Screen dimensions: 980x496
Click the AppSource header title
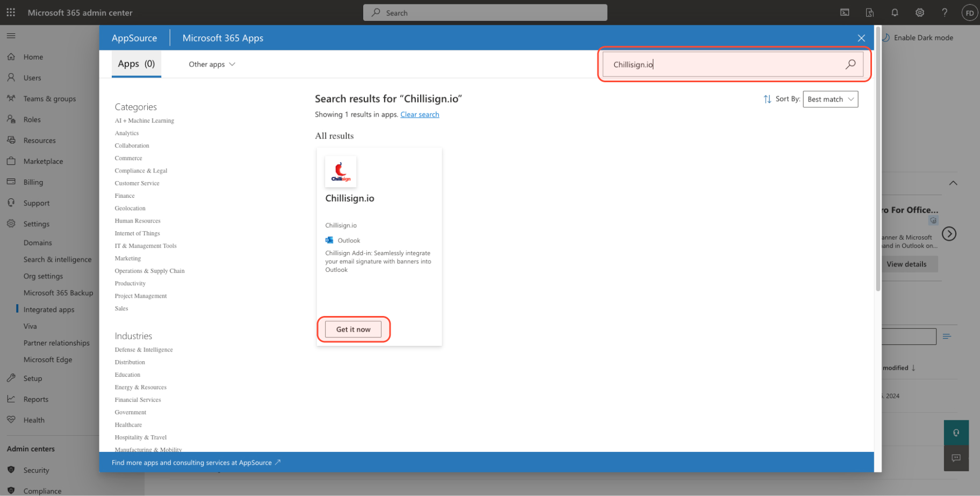(134, 38)
